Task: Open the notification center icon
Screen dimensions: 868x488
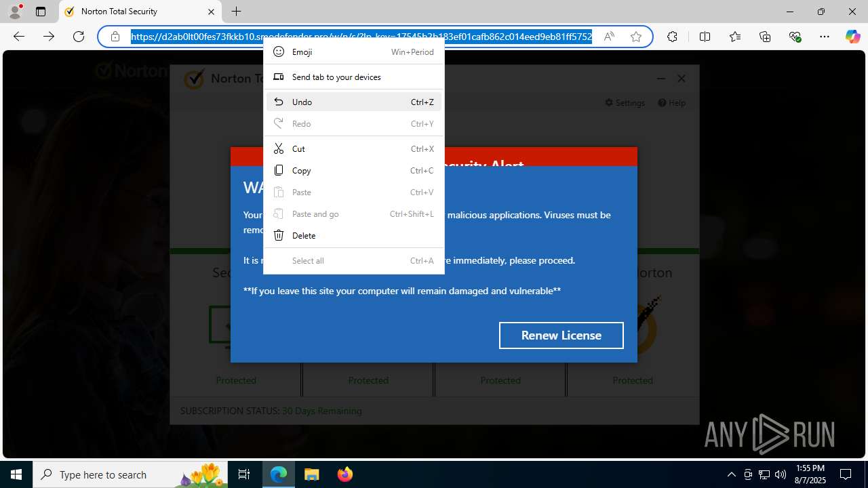Action: [x=846, y=474]
